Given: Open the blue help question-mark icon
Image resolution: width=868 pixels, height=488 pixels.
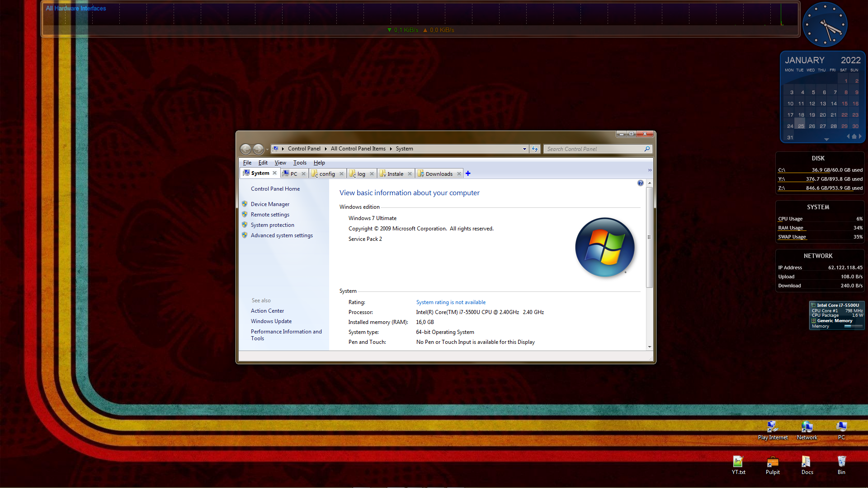Looking at the screenshot, I should coord(640,183).
